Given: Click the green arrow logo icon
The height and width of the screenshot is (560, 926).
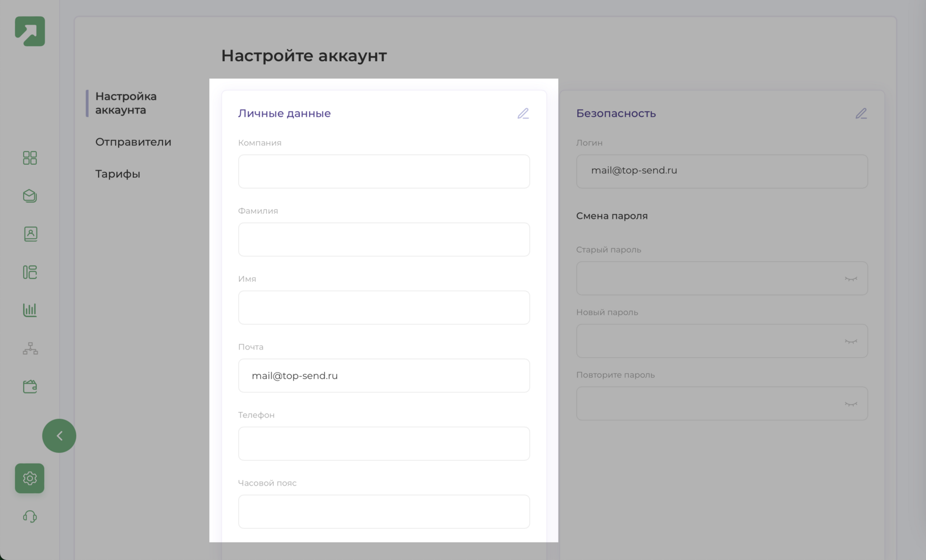Looking at the screenshot, I should (x=30, y=31).
